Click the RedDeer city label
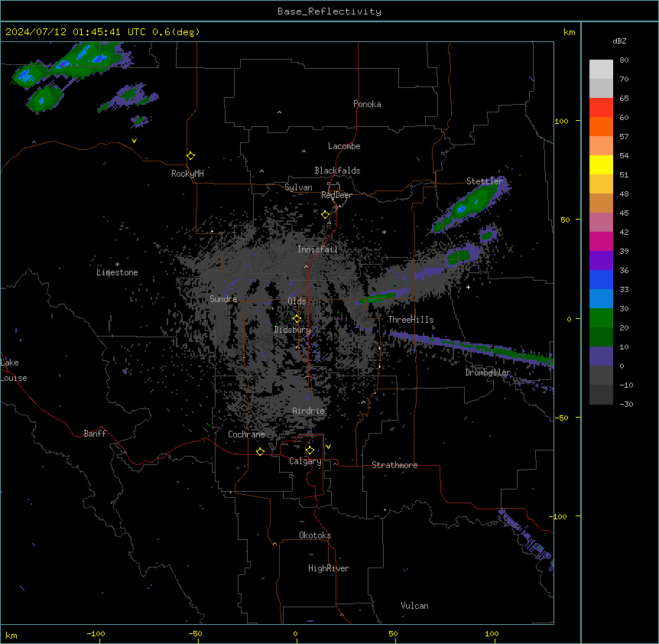Screen dimensions: 659x644 (x=336, y=195)
